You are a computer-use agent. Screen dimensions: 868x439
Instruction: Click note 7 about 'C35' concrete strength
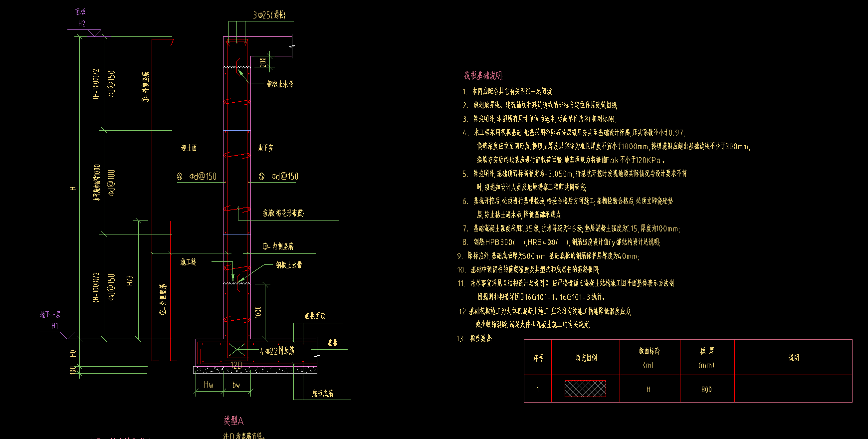tap(576, 229)
